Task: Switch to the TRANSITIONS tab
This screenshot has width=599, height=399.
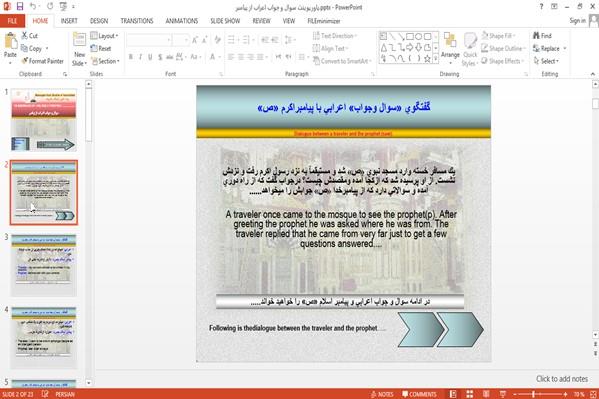Action: click(137, 21)
